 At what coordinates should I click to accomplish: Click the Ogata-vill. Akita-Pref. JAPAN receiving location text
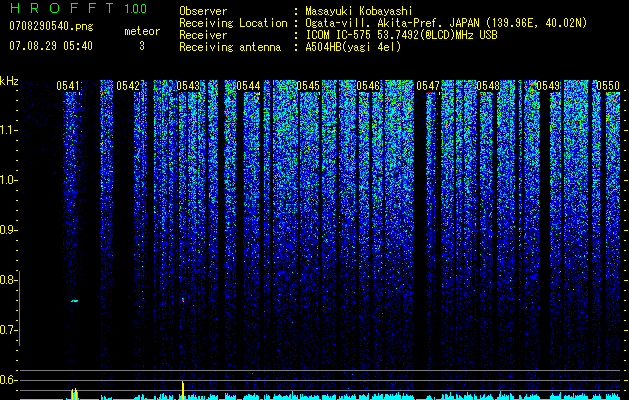[x=446, y=23]
